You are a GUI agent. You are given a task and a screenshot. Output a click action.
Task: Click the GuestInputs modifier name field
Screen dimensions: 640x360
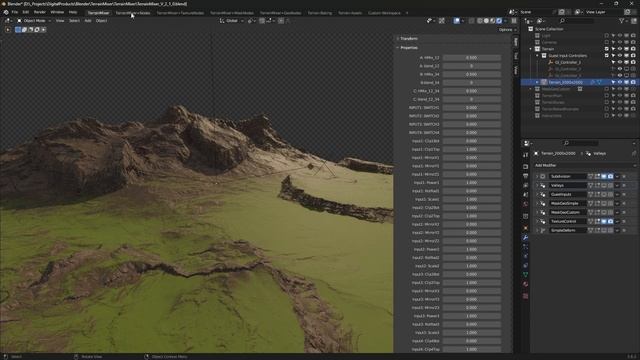tap(567, 194)
